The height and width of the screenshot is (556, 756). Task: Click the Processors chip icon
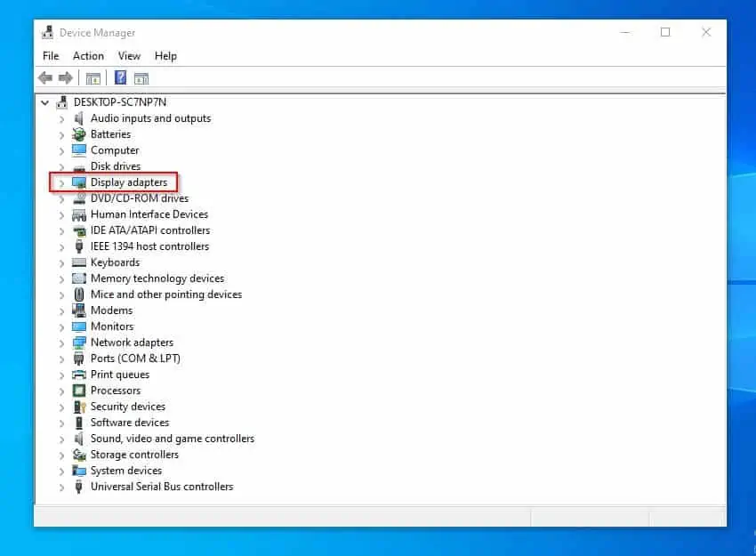(x=79, y=391)
